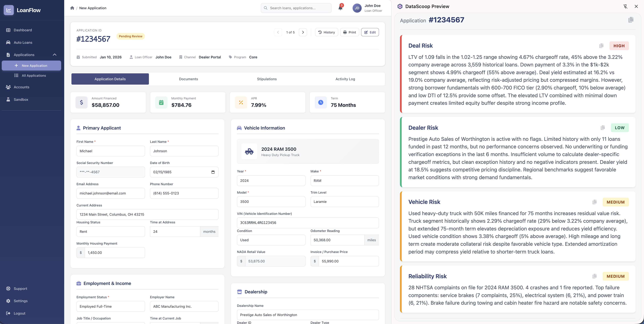
Task: Click the APR percent icon
Action: point(241,102)
